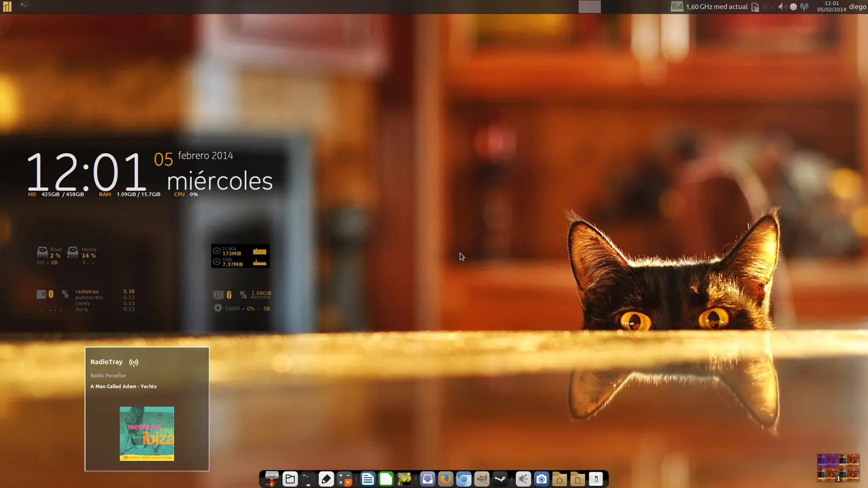Open the Manjaro applications menu

(7, 6)
